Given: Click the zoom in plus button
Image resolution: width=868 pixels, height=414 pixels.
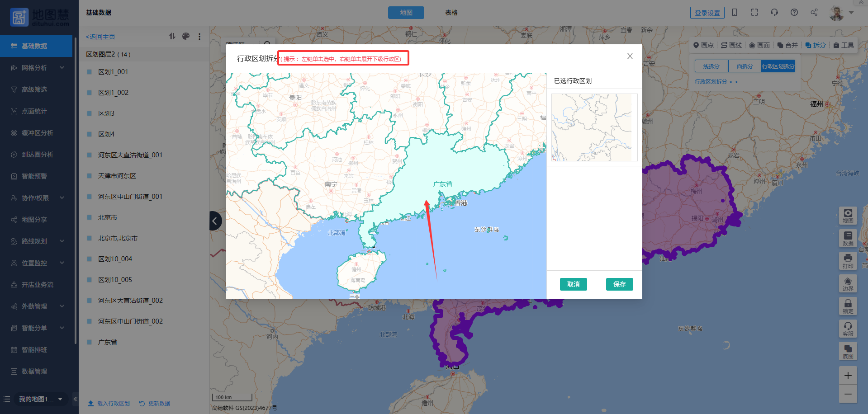Looking at the screenshot, I should (x=848, y=376).
